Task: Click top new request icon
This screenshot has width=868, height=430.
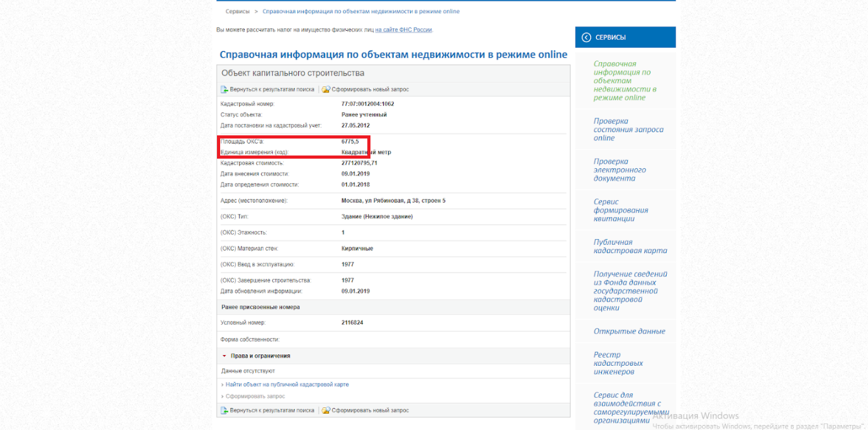Action: pos(326,89)
